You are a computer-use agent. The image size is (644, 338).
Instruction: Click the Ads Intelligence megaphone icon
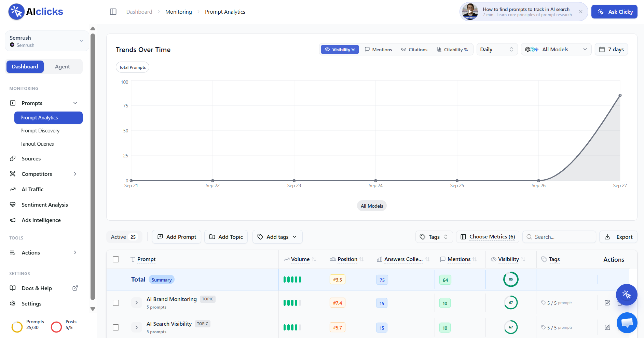13,220
